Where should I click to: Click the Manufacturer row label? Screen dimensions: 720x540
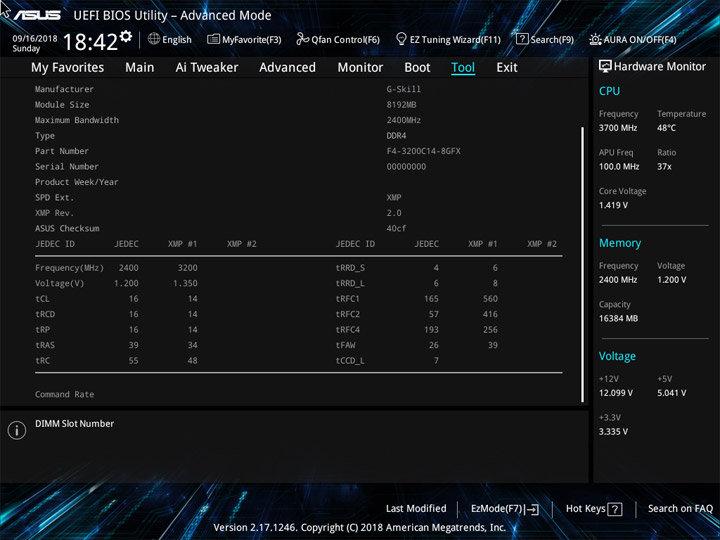tap(64, 89)
